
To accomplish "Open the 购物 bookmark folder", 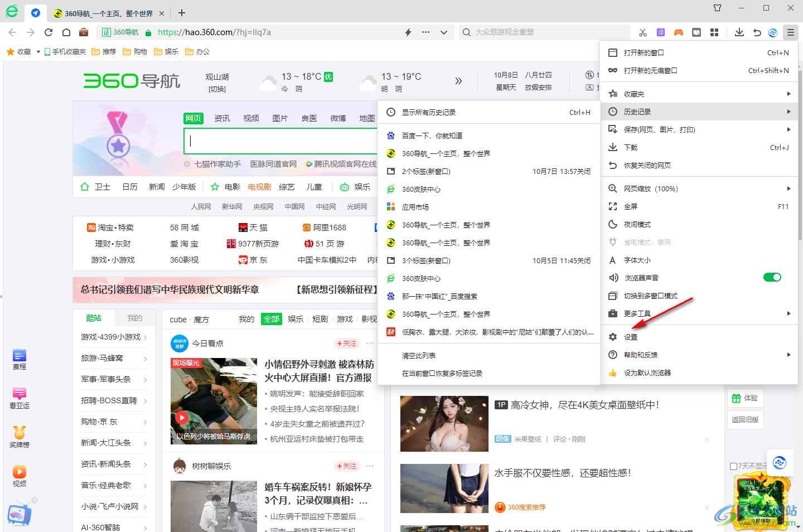I will pos(135,52).
